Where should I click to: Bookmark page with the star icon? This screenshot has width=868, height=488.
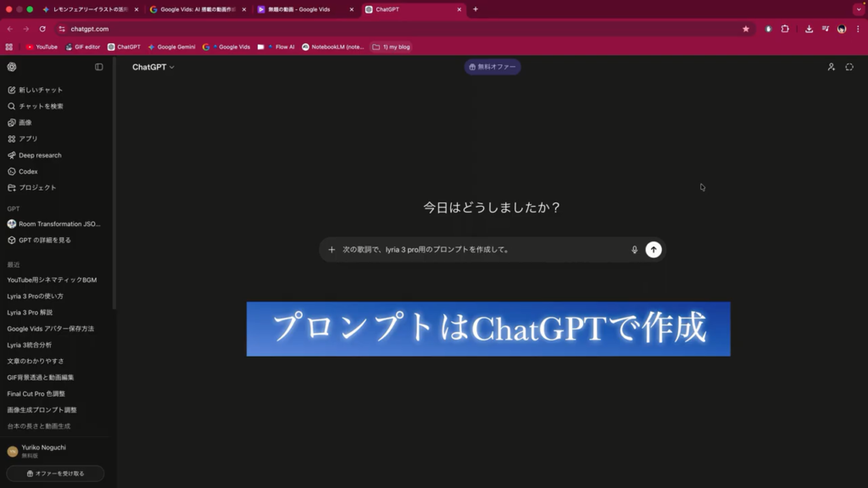745,29
